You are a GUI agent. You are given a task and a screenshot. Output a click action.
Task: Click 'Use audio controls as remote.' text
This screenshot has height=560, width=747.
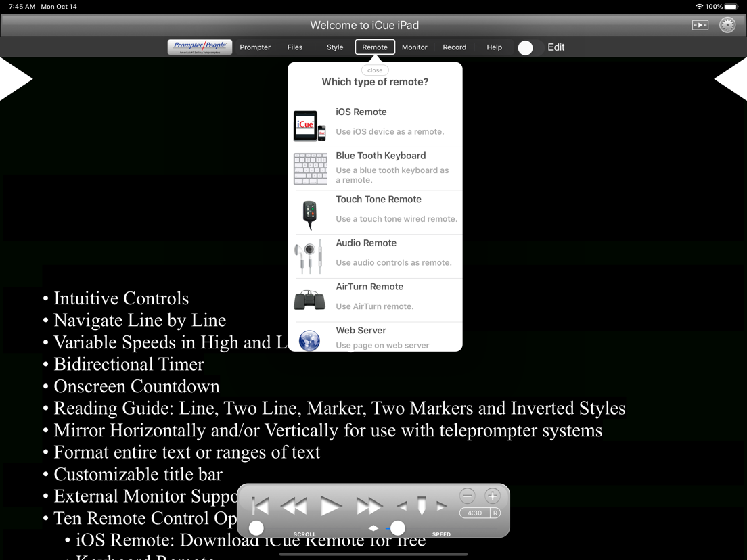(x=394, y=262)
